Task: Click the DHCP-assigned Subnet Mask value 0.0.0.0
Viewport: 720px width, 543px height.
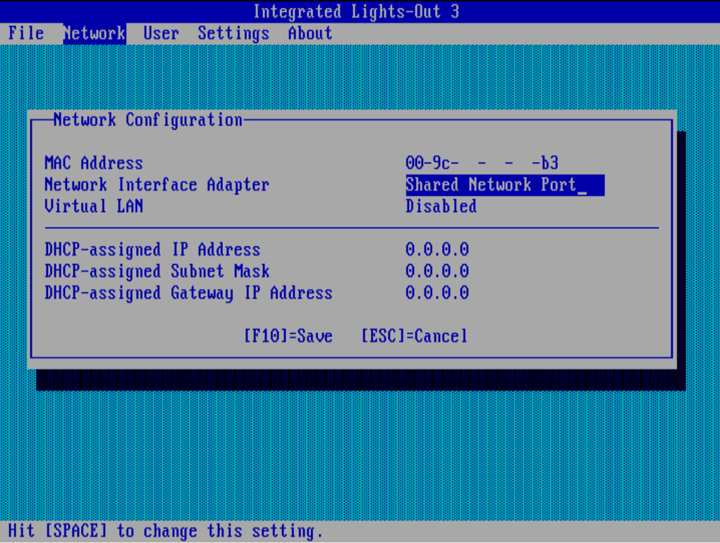Action: click(x=437, y=271)
